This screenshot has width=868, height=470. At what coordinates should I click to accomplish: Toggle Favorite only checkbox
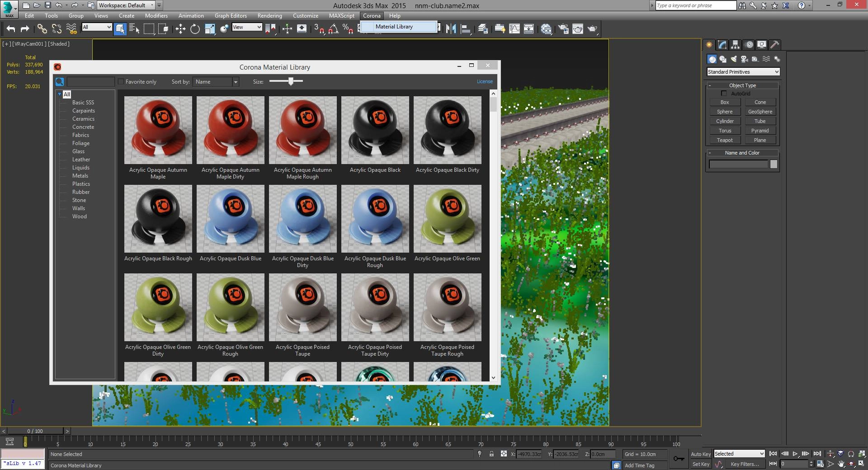click(x=121, y=82)
